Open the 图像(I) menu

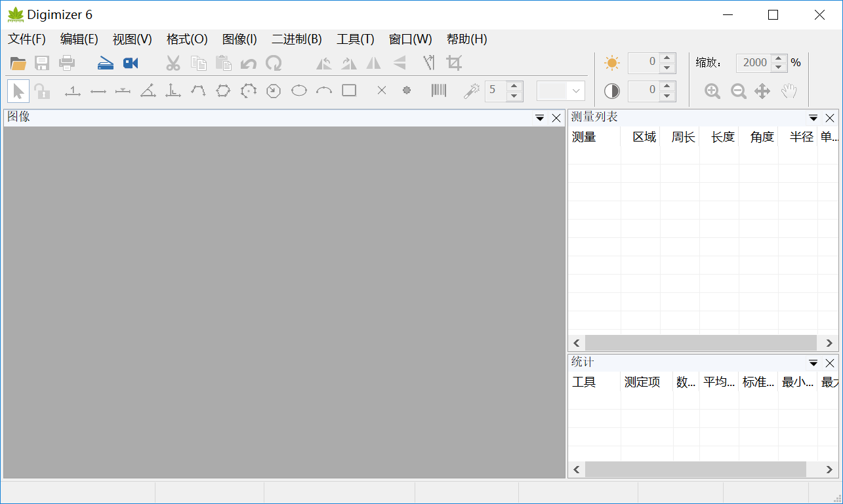point(239,39)
